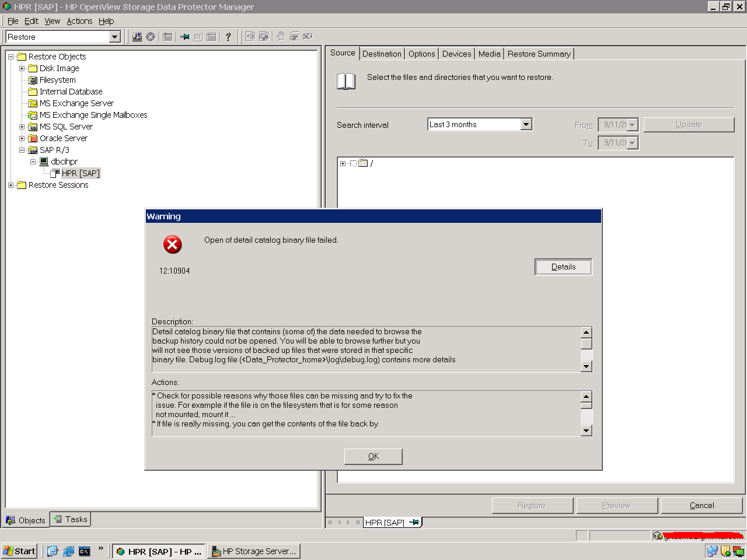Expand the Disk Image node

[22, 68]
